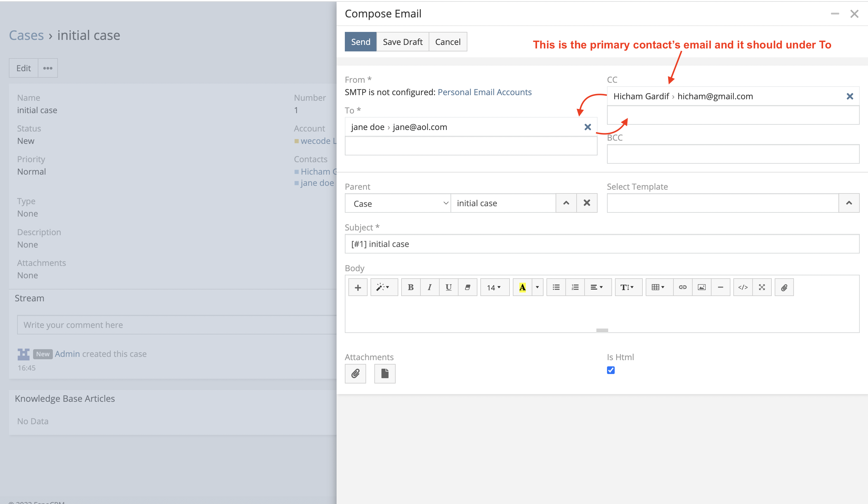Navigate to the Cases list via breadcrumb
Viewport: 868px width, 504px height.
click(x=26, y=35)
